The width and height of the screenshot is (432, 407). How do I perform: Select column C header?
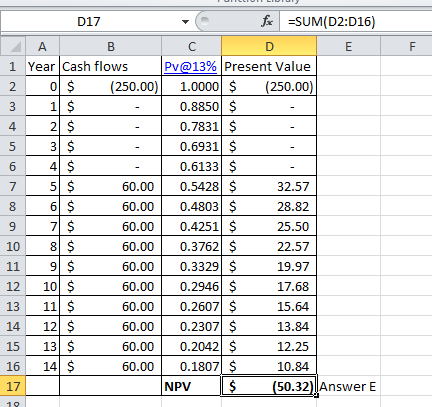192,46
